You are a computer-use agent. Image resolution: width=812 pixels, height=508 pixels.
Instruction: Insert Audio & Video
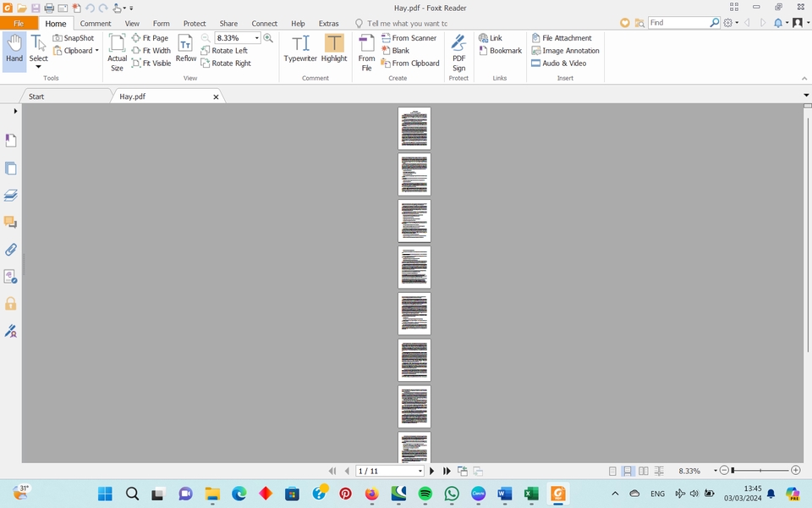(559, 63)
